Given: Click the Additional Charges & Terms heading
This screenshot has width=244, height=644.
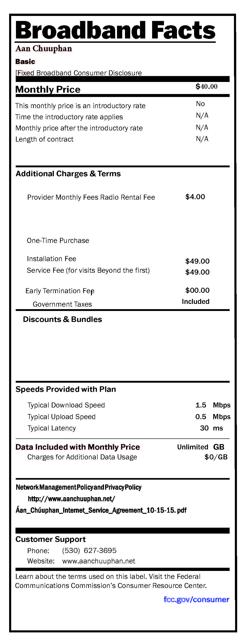Looking at the screenshot, I should coord(68,174).
